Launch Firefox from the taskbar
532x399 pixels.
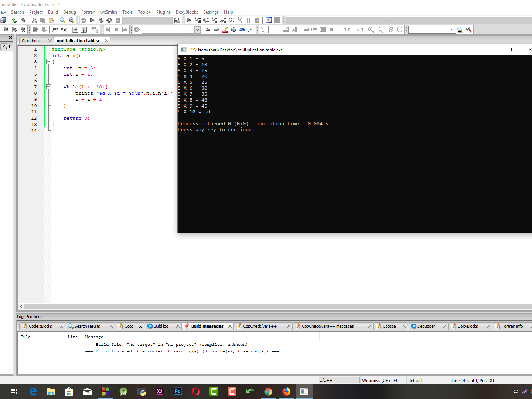[286, 391]
